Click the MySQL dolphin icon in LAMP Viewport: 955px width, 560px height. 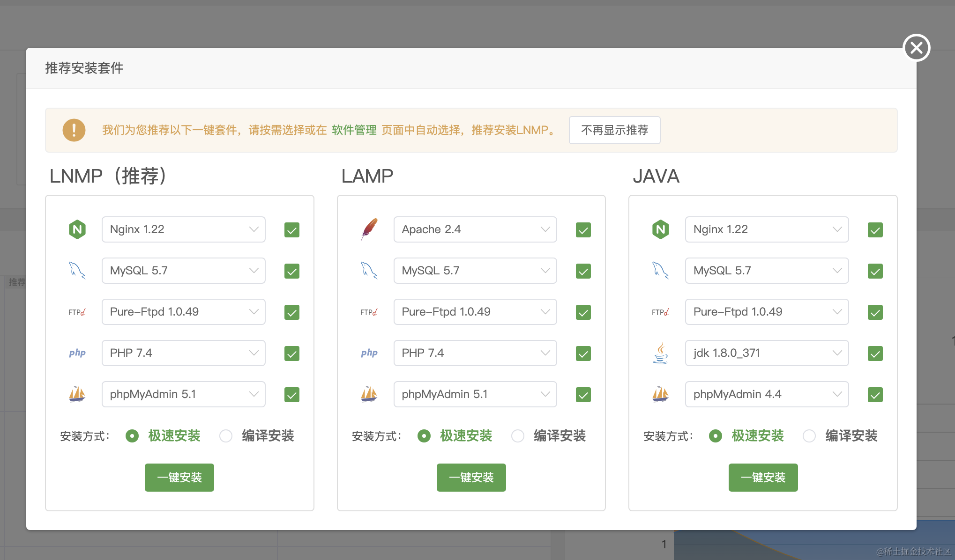(369, 270)
